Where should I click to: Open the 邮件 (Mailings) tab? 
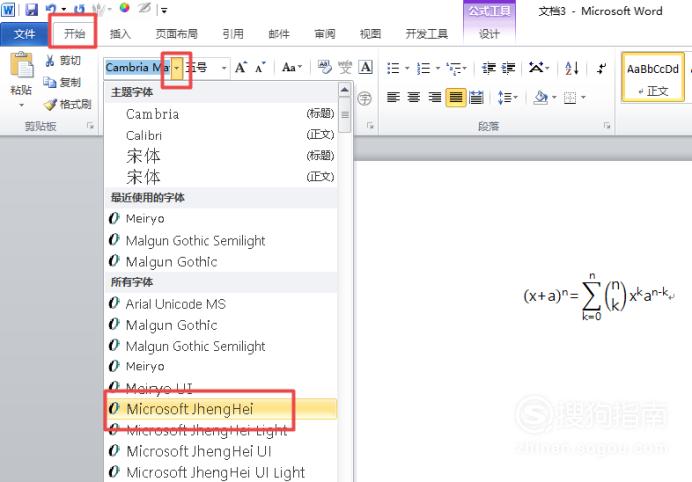[x=278, y=34]
